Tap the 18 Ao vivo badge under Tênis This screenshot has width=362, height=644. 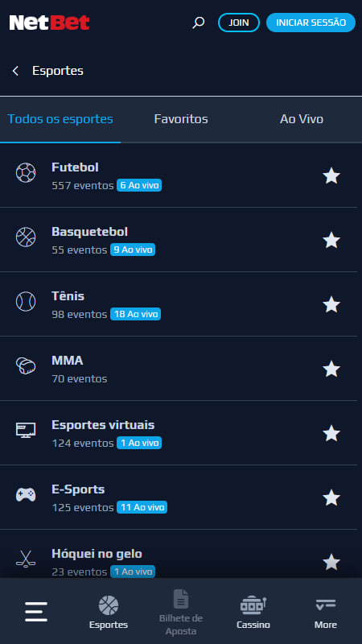point(135,314)
